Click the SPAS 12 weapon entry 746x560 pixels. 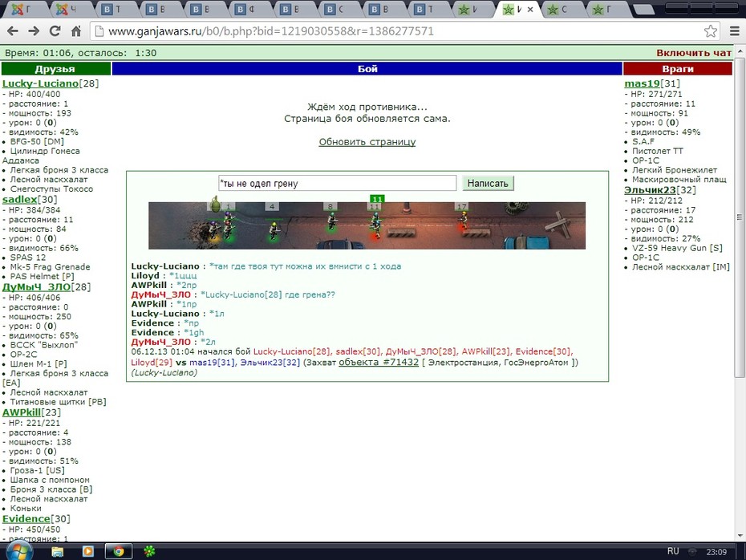coord(28,258)
